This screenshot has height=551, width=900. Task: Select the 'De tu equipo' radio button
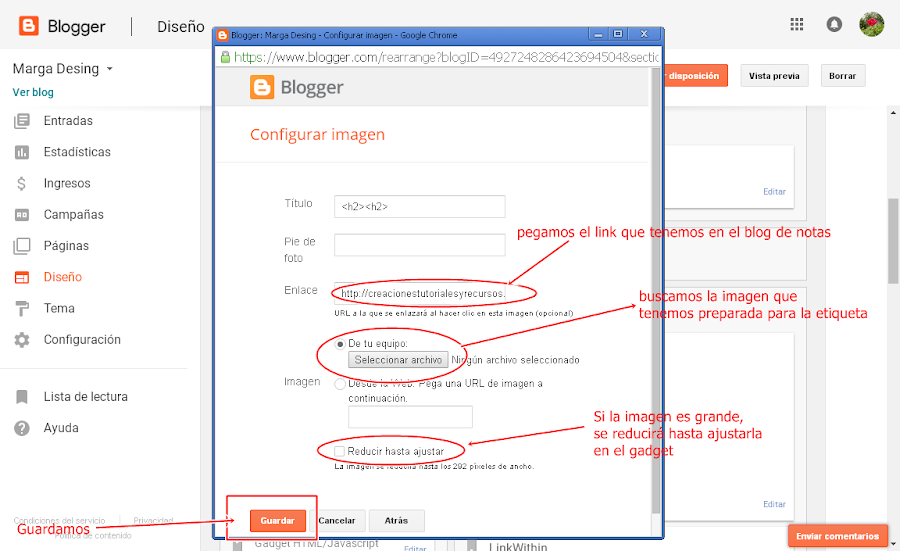[x=340, y=344]
